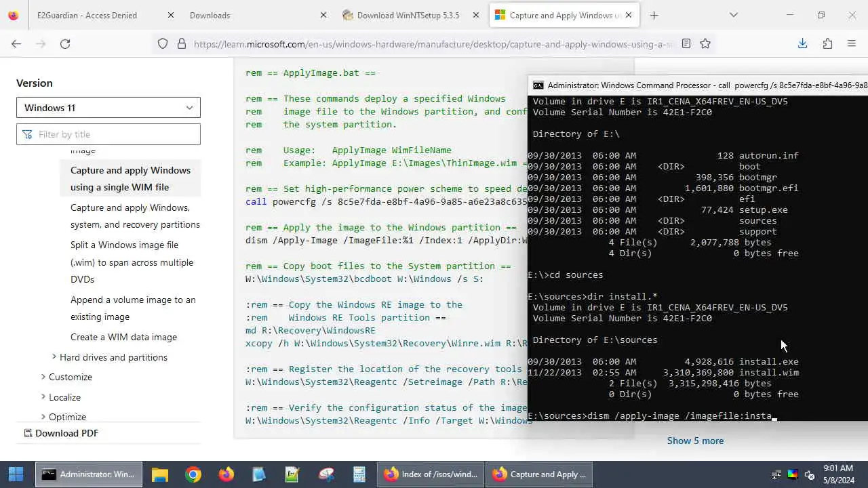Launch Google Chrome from taskbar
Screen dimensions: 868x488
pos(193,474)
